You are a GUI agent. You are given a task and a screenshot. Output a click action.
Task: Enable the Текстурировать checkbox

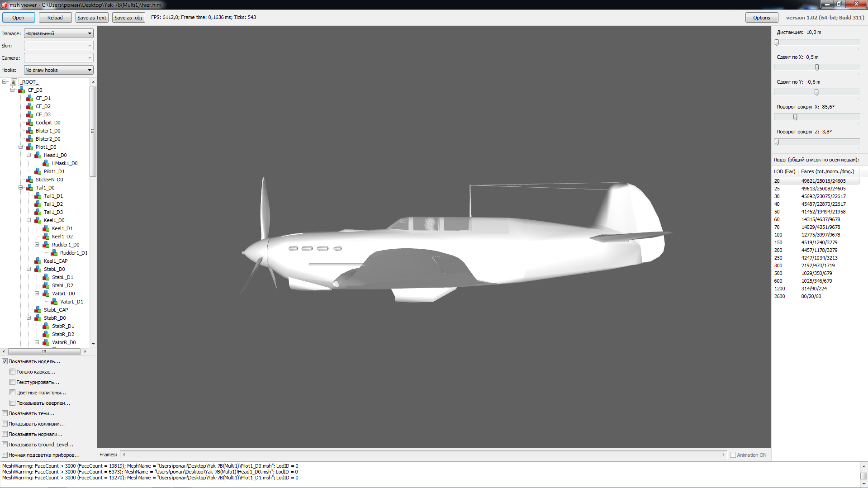13,382
